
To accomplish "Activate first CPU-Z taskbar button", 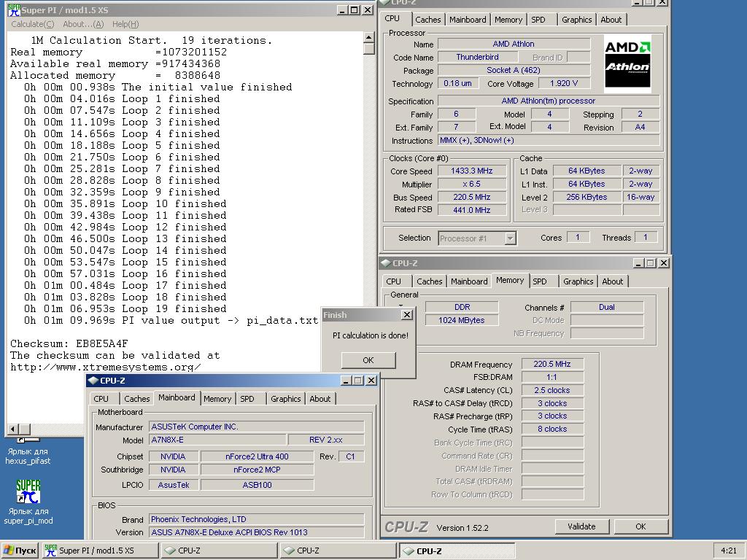I will pyautogui.click(x=219, y=551).
